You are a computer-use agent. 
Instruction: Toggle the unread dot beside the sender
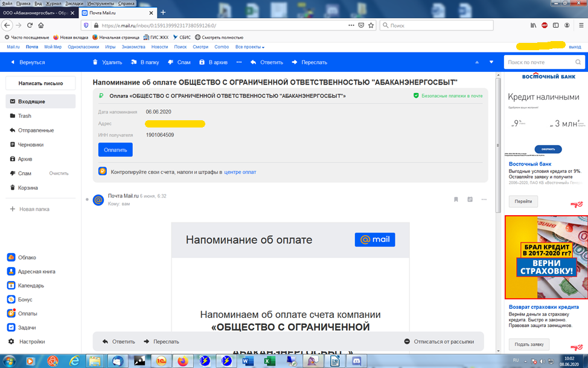87,199
